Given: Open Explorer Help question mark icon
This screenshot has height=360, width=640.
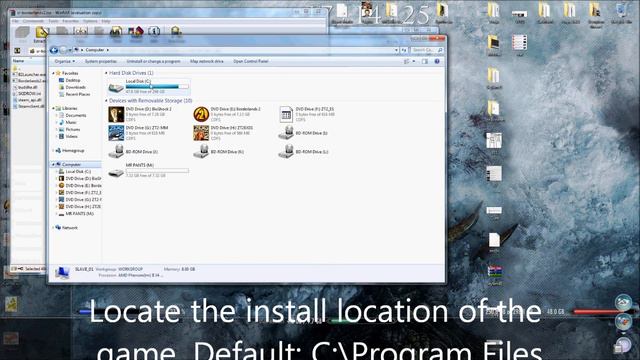Looking at the screenshot, I should (x=437, y=61).
